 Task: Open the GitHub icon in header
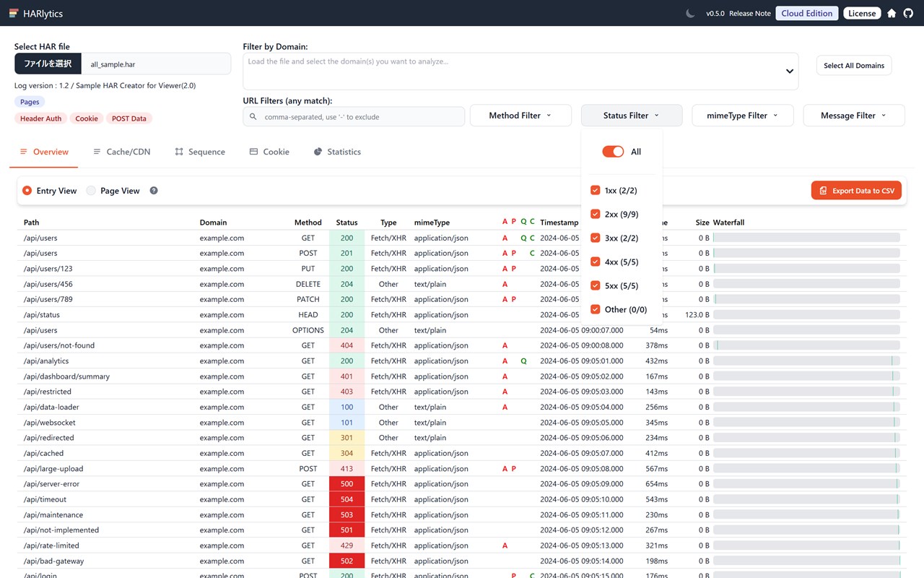point(908,13)
